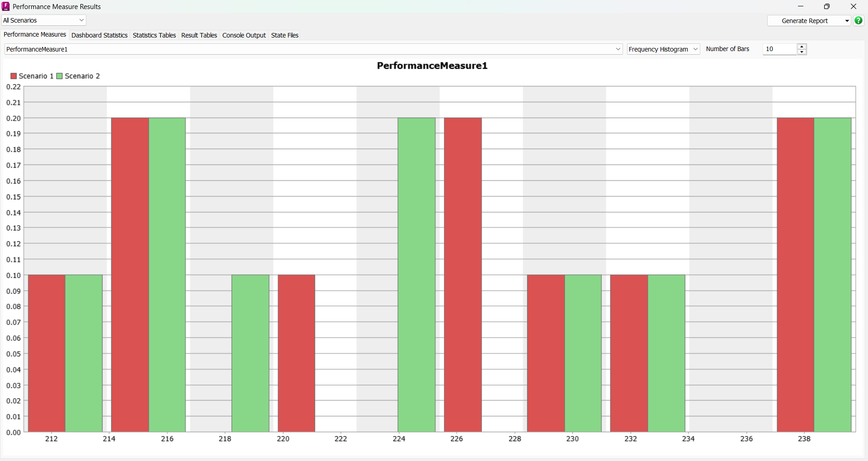
Task: Decrease Number of Bars with down arrow
Action: tap(802, 52)
